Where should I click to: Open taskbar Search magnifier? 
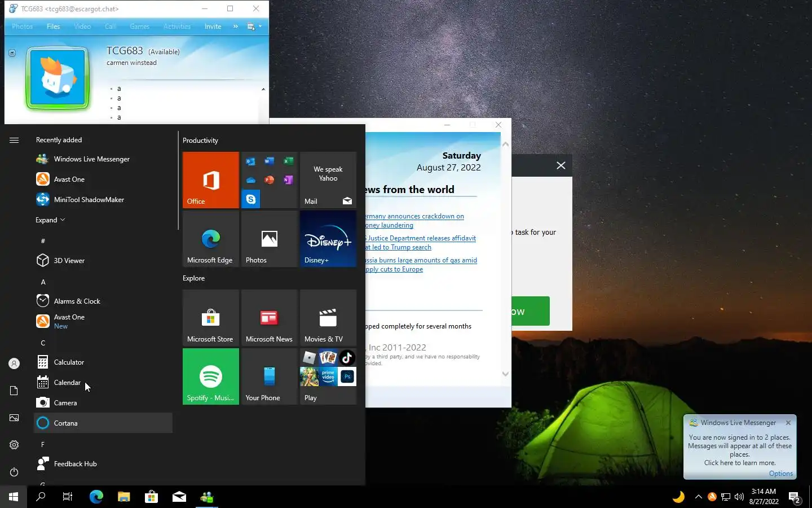click(x=41, y=497)
